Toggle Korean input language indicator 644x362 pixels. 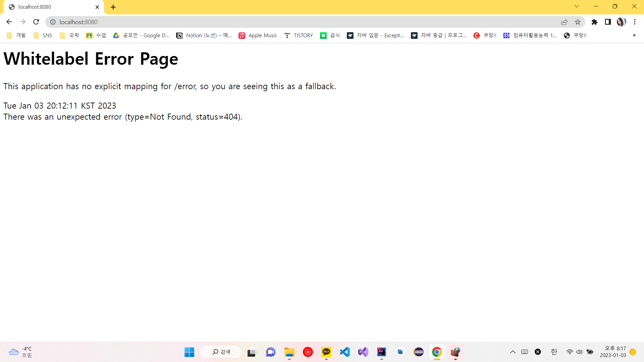pyautogui.click(x=554, y=352)
